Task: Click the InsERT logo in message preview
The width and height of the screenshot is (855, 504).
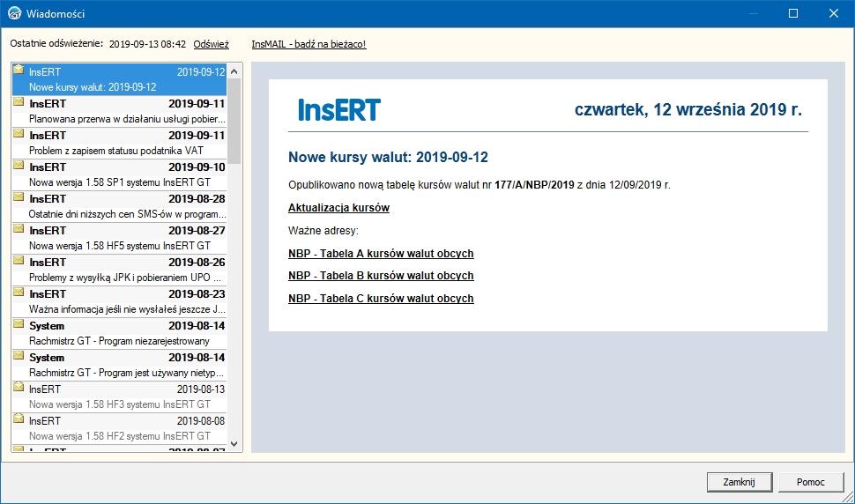Action: click(339, 109)
